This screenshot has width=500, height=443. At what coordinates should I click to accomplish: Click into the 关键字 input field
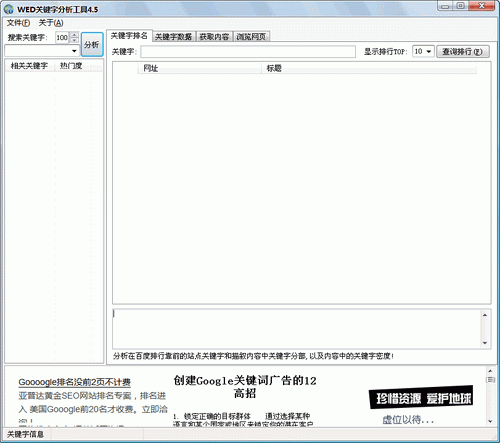click(248, 52)
